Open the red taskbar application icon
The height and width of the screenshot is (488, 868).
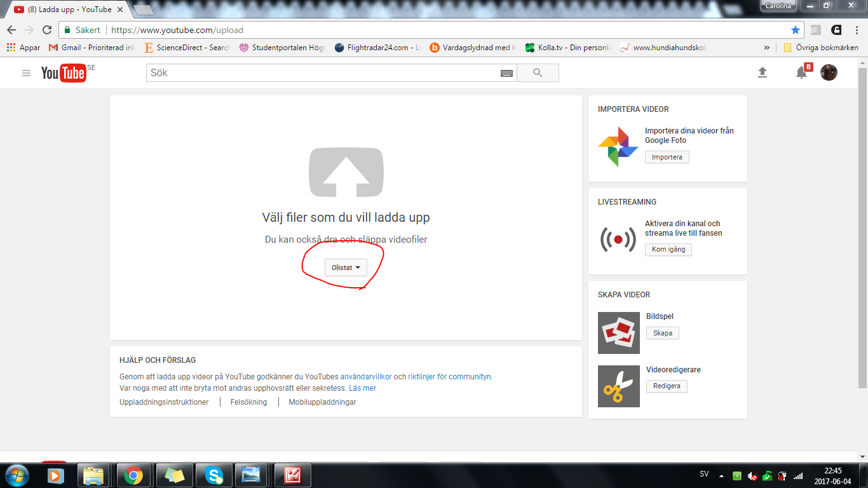pos(292,475)
